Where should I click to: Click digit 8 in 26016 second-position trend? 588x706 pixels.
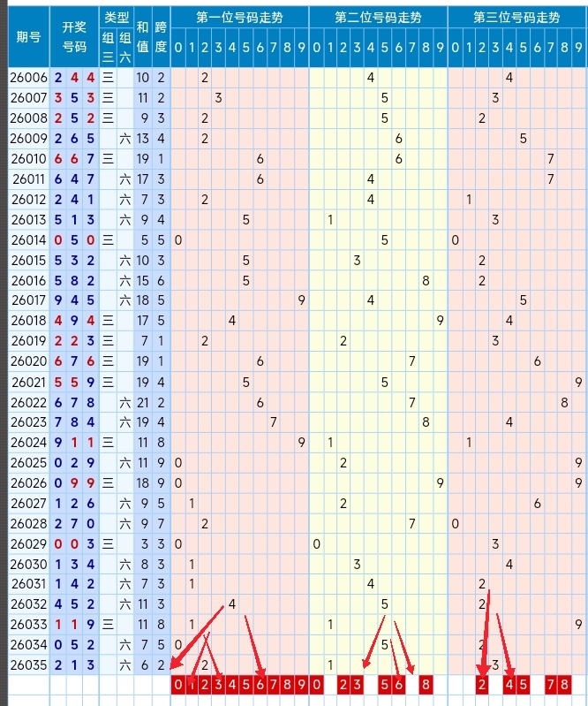[x=426, y=281]
